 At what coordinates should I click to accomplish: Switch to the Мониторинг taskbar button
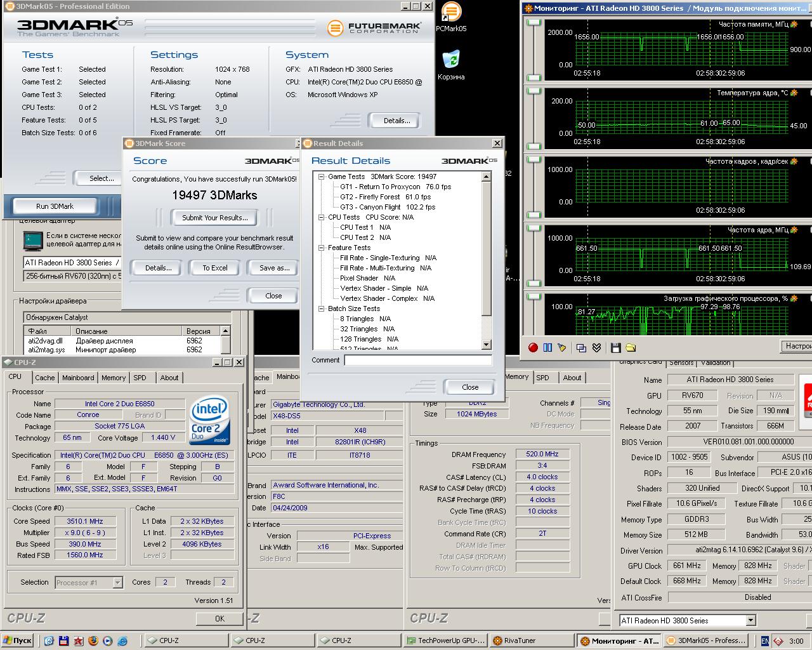point(619,640)
